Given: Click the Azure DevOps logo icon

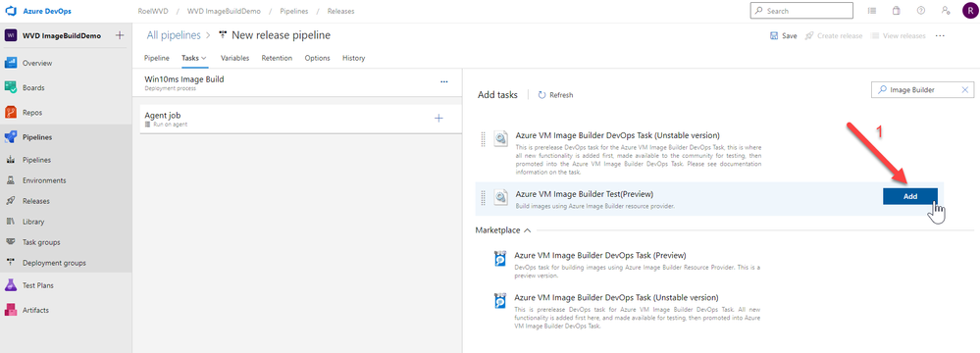Looking at the screenshot, I should pos(10,11).
